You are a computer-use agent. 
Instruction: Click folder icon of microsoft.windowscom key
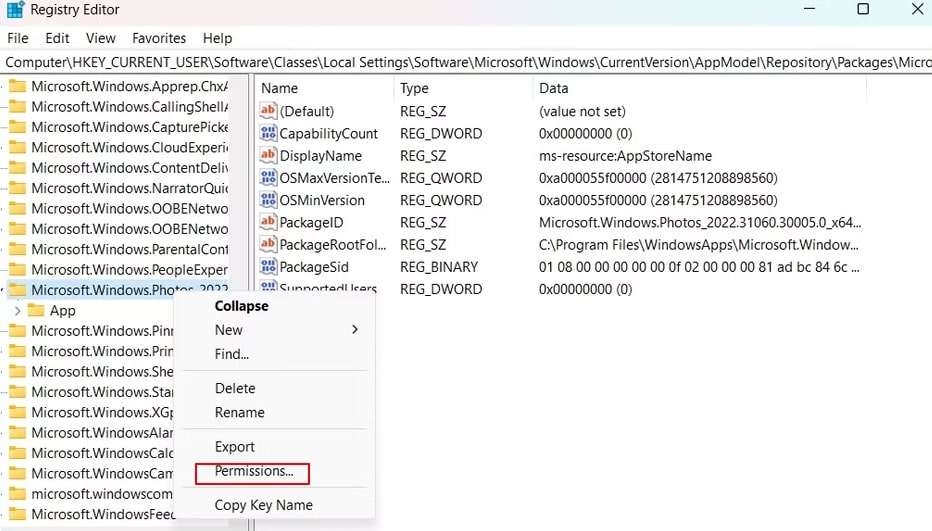click(x=18, y=494)
